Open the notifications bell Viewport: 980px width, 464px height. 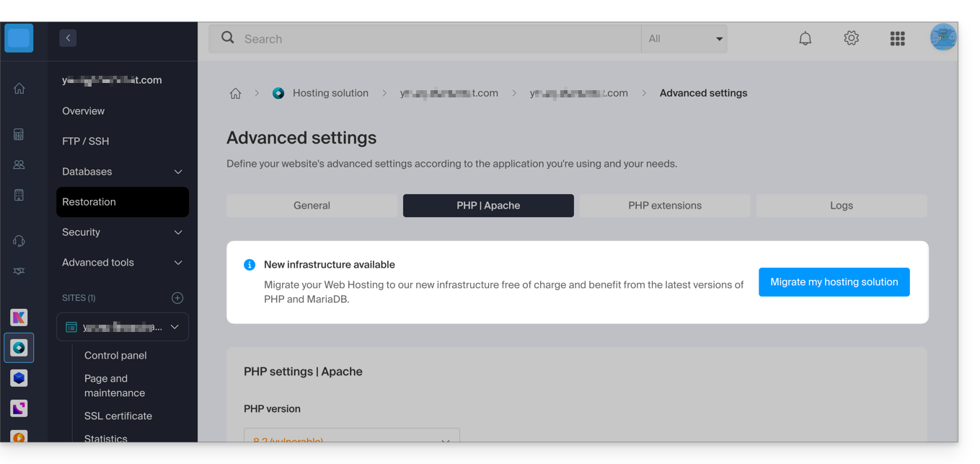(x=805, y=39)
